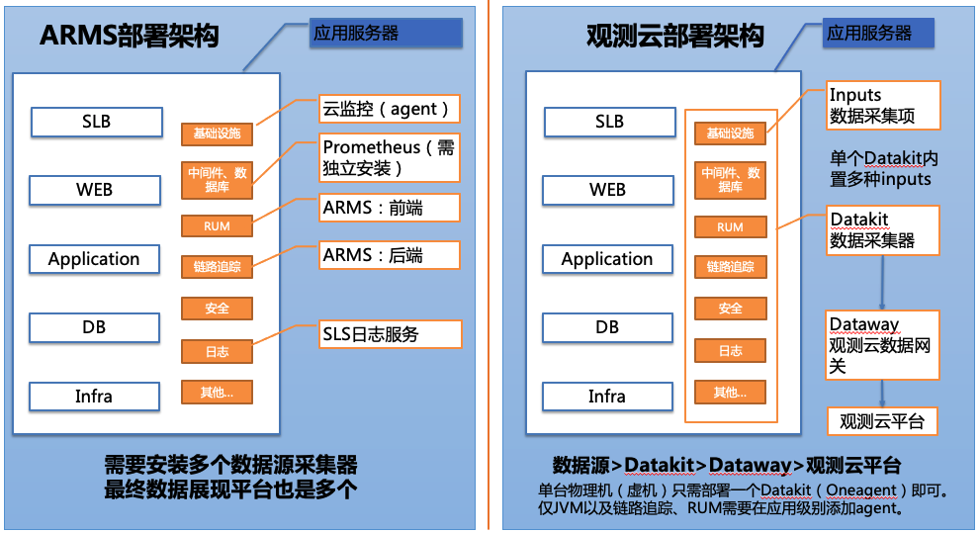This screenshot has width=980, height=533.
Task: Click the orange 基础设施 tag in ARMS panel
Action: 217,133
